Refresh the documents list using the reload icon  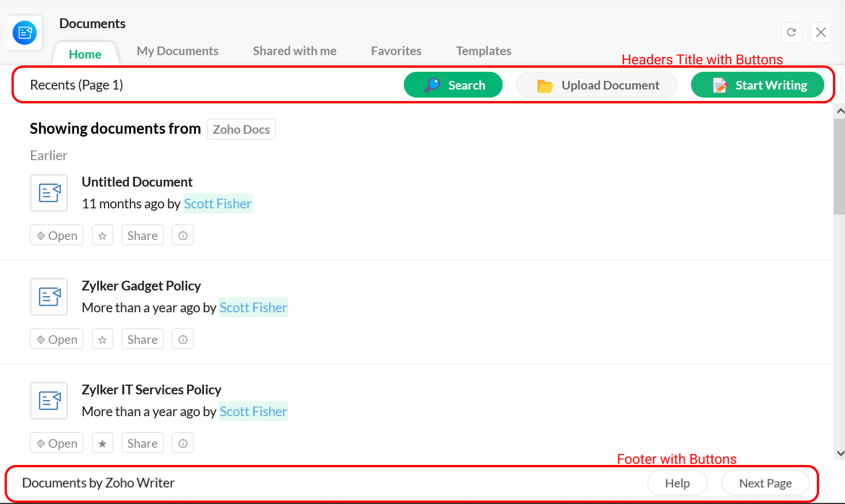coord(791,33)
